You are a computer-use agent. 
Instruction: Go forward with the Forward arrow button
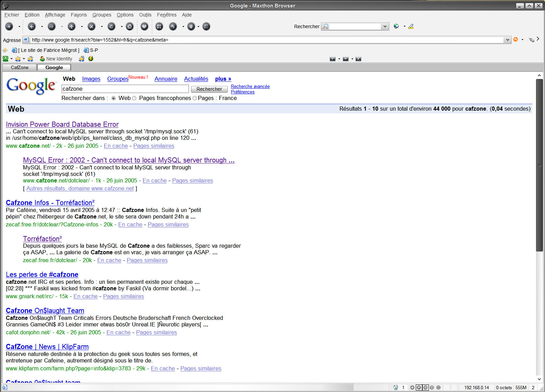pyautogui.click(x=52, y=26)
